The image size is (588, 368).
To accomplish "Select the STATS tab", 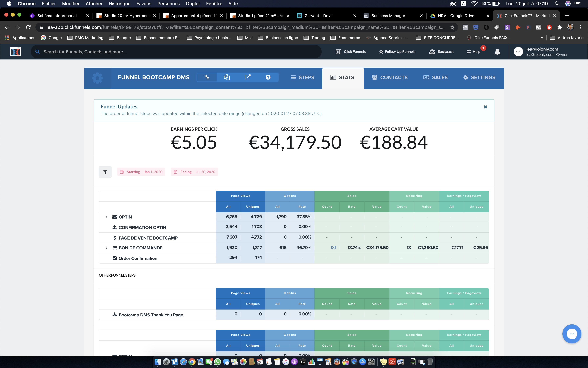I will click(343, 79).
